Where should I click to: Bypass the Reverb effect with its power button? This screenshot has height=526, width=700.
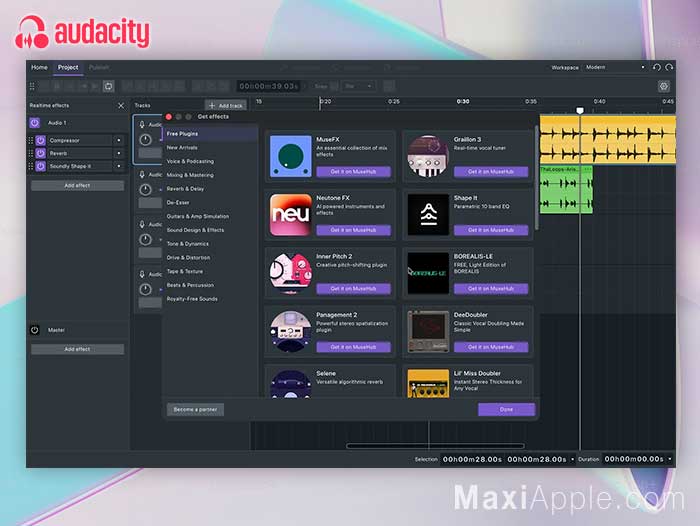coord(41,153)
